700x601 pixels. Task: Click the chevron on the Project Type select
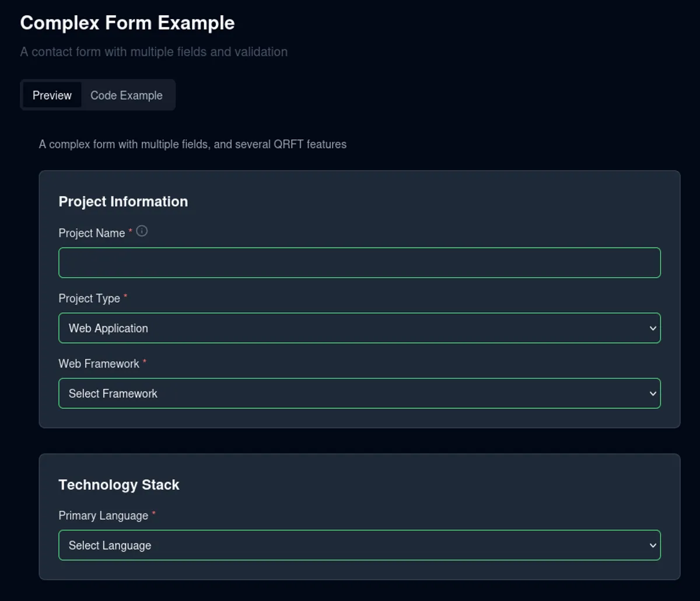tap(653, 328)
